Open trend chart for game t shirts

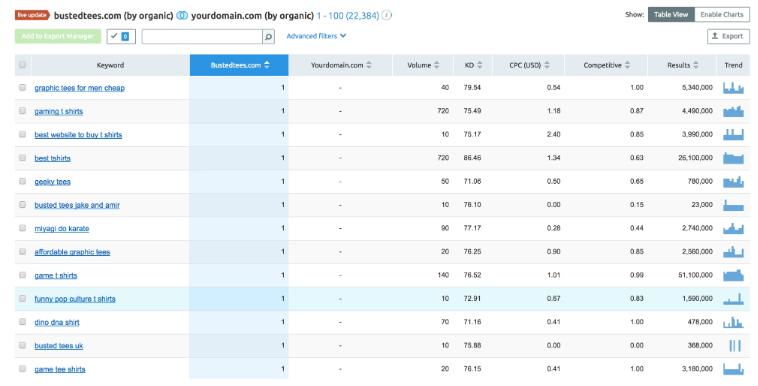(x=733, y=275)
